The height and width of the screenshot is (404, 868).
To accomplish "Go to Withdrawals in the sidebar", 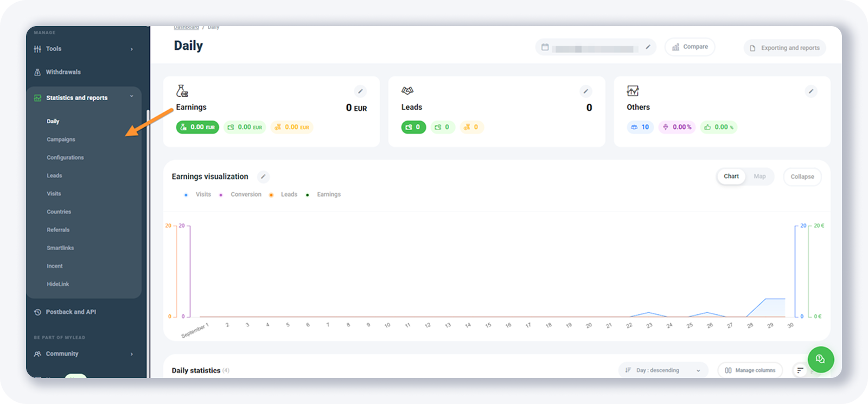I will click(63, 72).
